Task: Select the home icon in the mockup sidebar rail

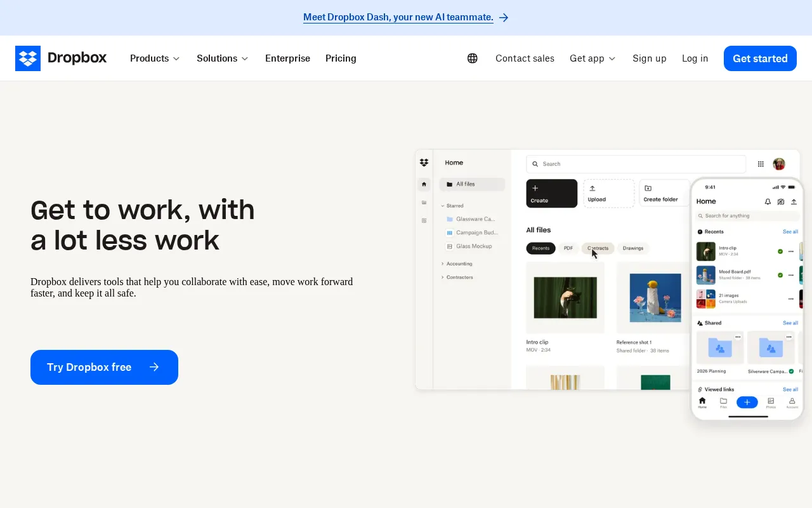Action: 424,184
